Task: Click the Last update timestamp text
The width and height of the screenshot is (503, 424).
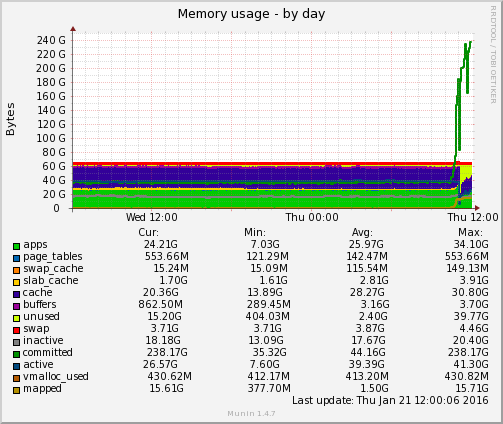Action: 390,400
